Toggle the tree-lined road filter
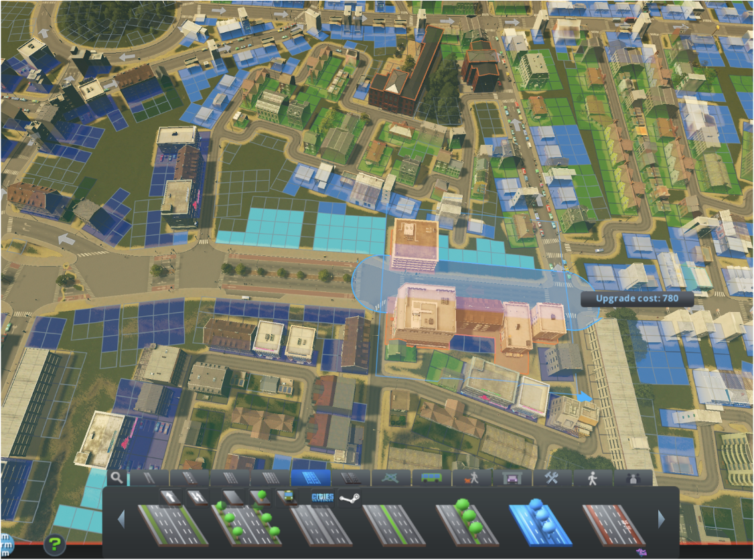Screen dimensions: 754x560 point(260,498)
